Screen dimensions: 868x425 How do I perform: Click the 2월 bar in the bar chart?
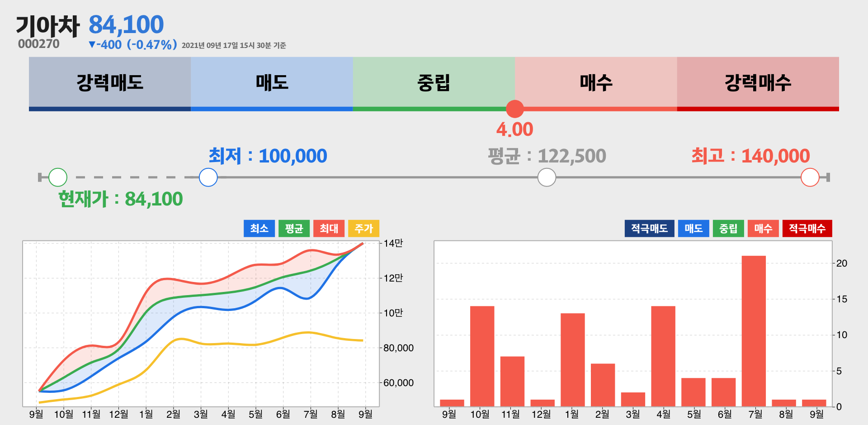pyautogui.click(x=603, y=385)
